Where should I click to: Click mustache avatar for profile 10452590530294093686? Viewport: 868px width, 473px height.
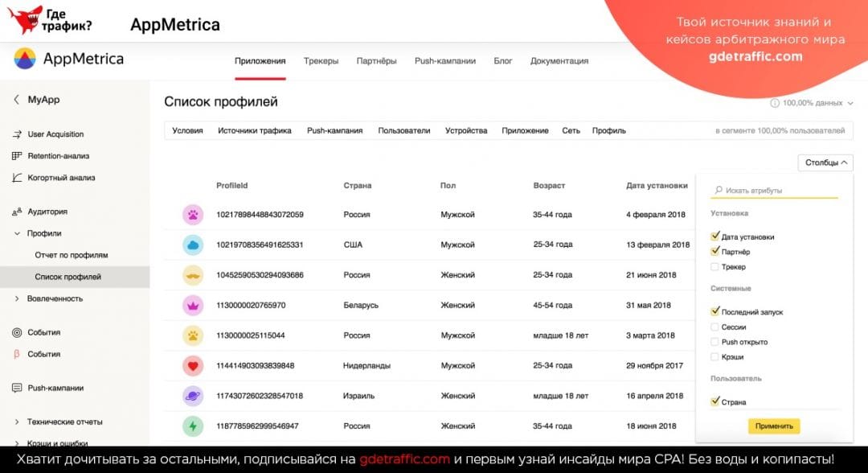click(x=193, y=275)
